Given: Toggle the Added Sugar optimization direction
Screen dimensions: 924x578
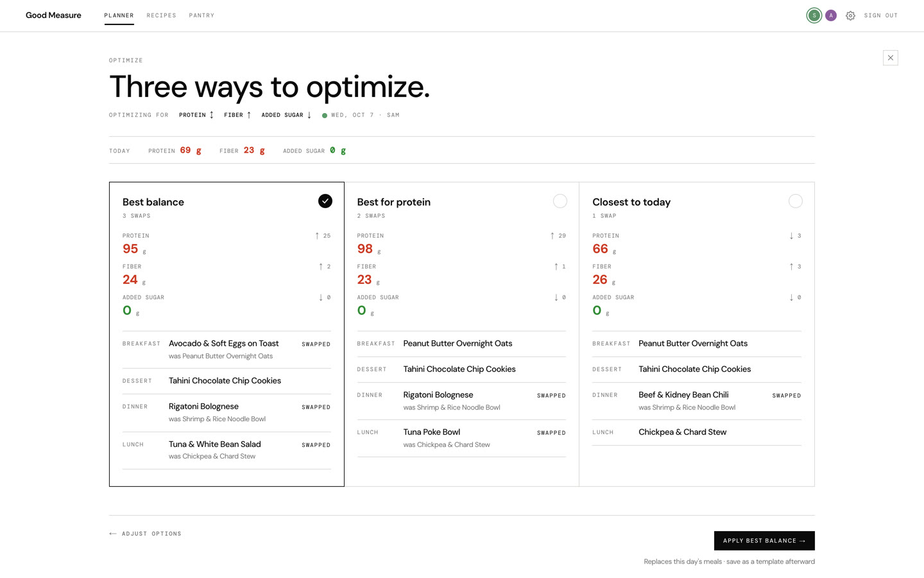Looking at the screenshot, I should click(286, 115).
